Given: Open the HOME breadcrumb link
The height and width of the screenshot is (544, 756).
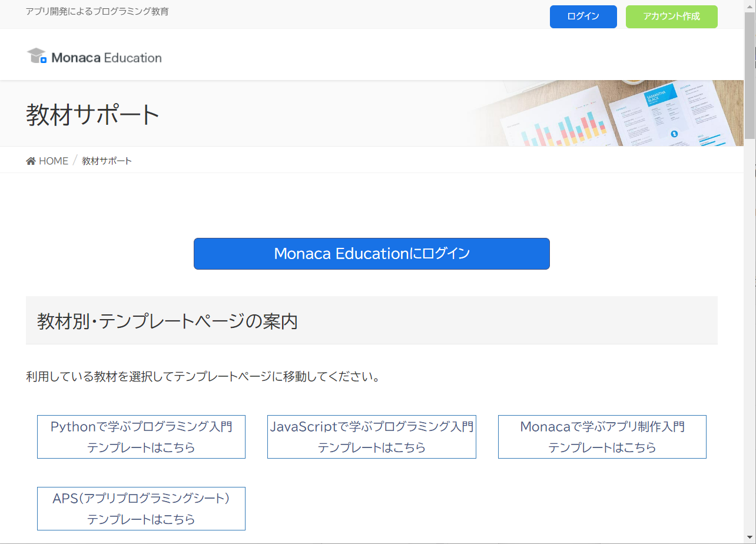Looking at the screenshot, I should [53, 160].
